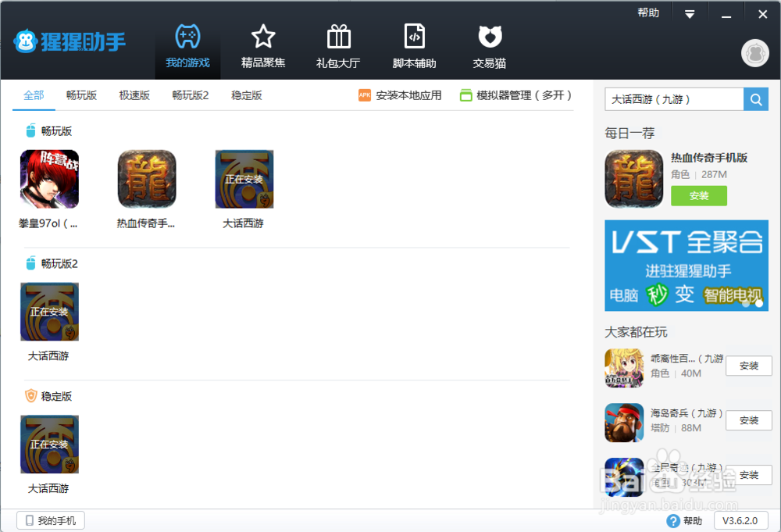Click the 海岛奇兵 game thumbnail
This screenshot has height=532, width=781.
point(624,423)
